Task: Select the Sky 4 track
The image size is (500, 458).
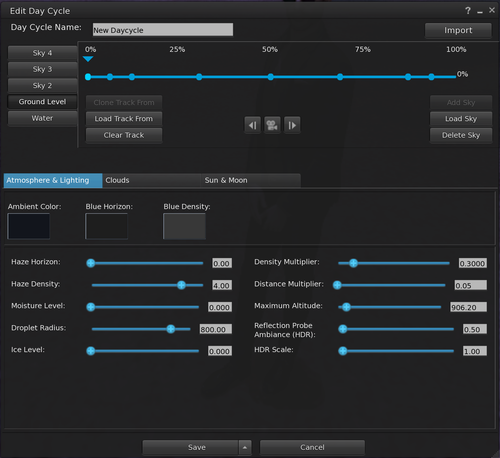Action: [x=42, y=53]
